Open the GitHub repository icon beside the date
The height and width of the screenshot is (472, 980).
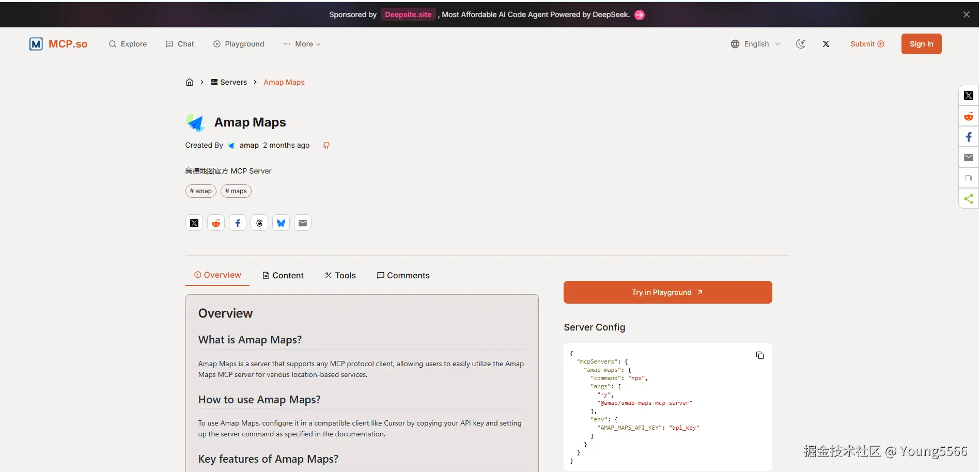click(x=326, y=145)
